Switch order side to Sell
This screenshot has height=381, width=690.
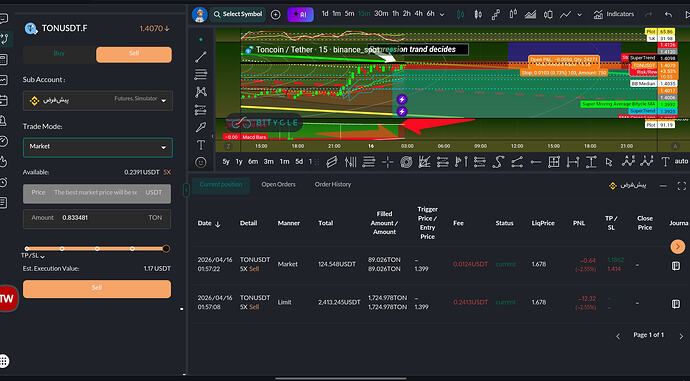(x=134, y=55)
